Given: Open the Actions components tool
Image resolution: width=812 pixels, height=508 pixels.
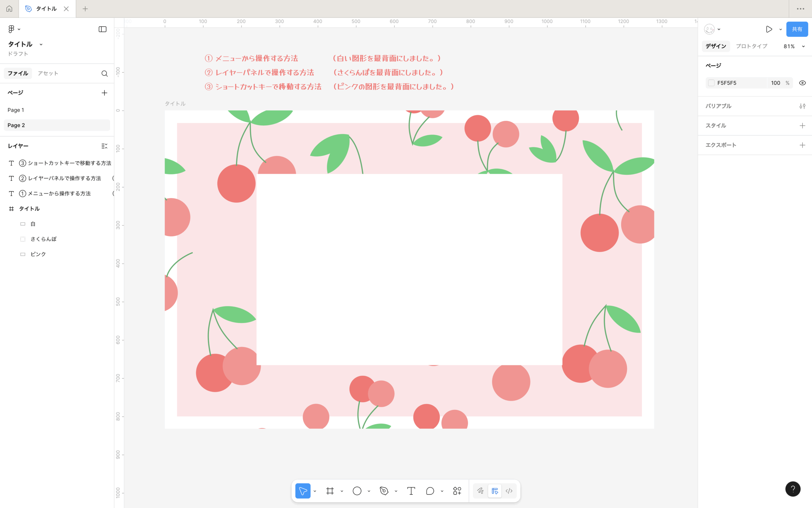Looking at the screenshot, I should (x=457, y=491).
